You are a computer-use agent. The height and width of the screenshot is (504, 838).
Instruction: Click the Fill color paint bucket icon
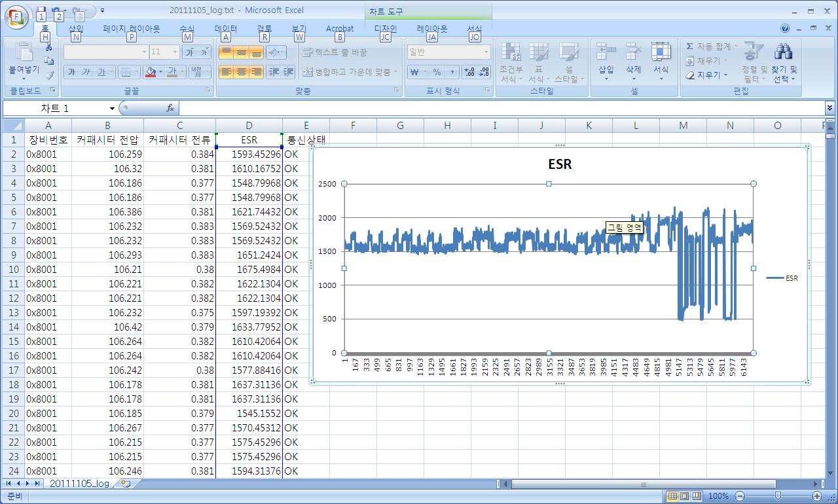click(150, 72)
